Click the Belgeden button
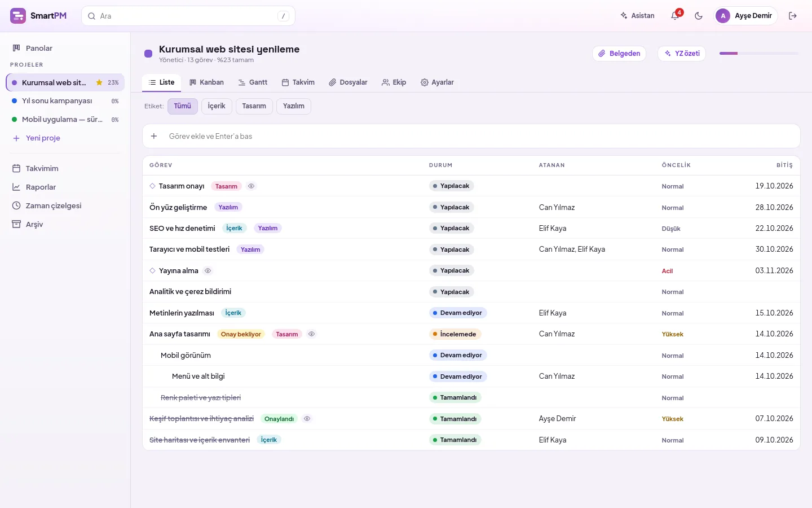 619,54
